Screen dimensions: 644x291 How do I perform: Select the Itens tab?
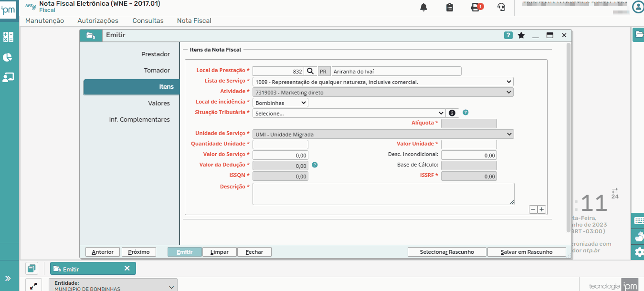131,87
